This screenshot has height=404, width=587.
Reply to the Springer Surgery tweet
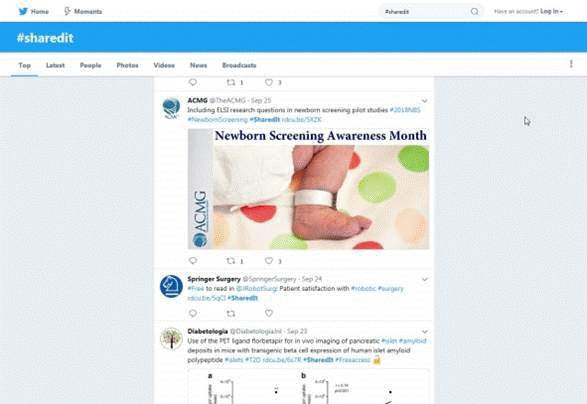coord(193,313)
